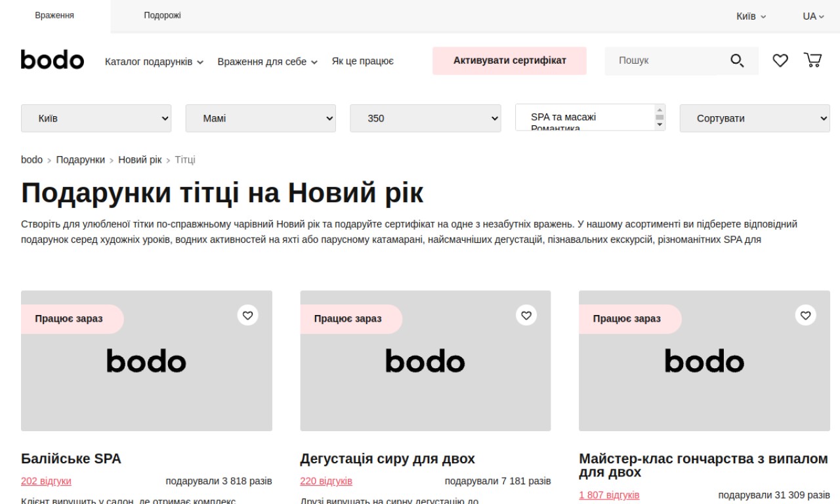Switch to the Враження tab
Image resolution: width=840 pixels, height=504 pixels.
tap(54, 16)
